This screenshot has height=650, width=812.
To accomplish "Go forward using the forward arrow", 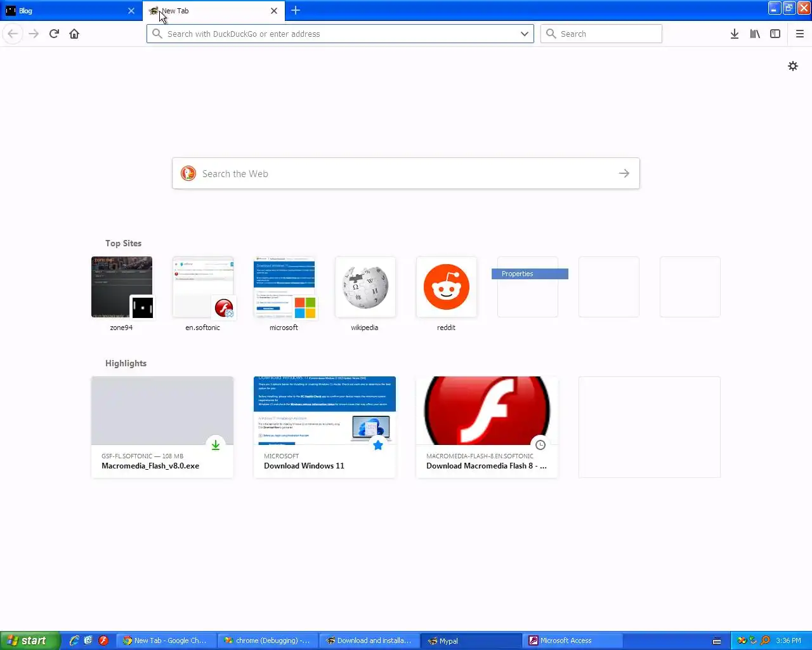I will point(34,34).
